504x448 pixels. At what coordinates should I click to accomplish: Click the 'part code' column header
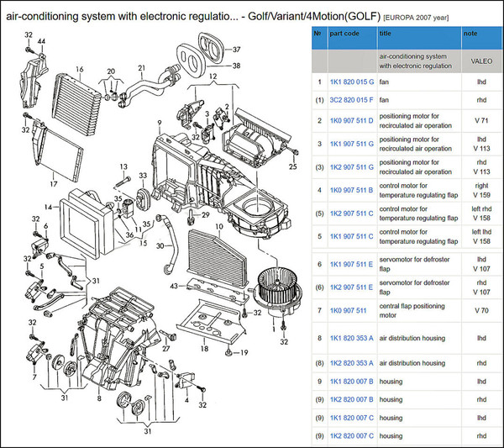[345, 34]
